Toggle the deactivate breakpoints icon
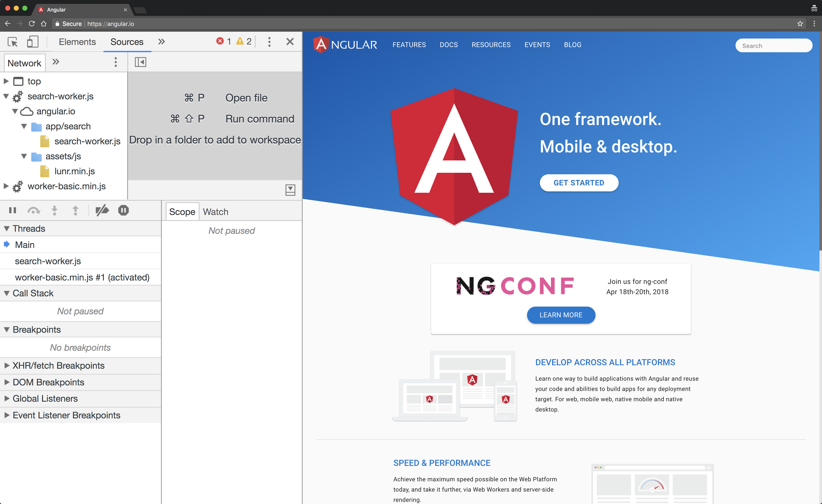822x504 pixels. [102, 210]
